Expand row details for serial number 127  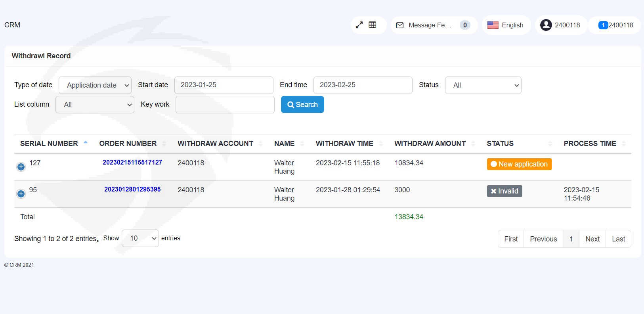click(x=21, y=167)
